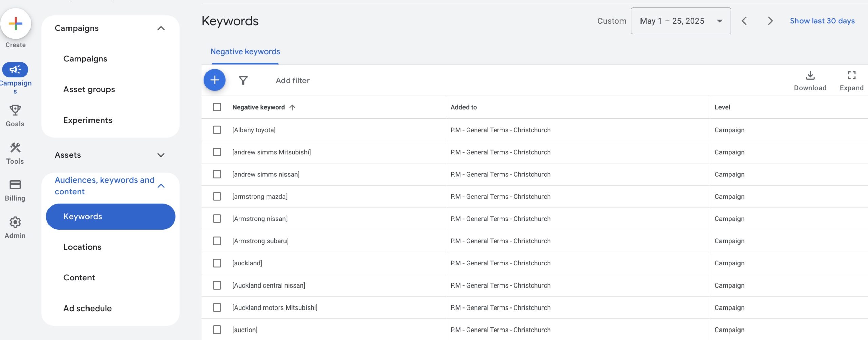The width and height of the screenshot is (868, 340).
Task: Download the negative keywords table
Action: click(810, 81)
